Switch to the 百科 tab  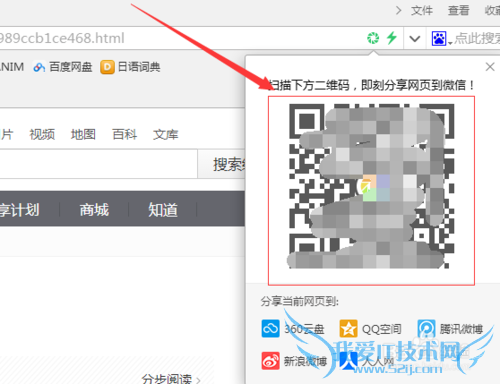(125, 134)
